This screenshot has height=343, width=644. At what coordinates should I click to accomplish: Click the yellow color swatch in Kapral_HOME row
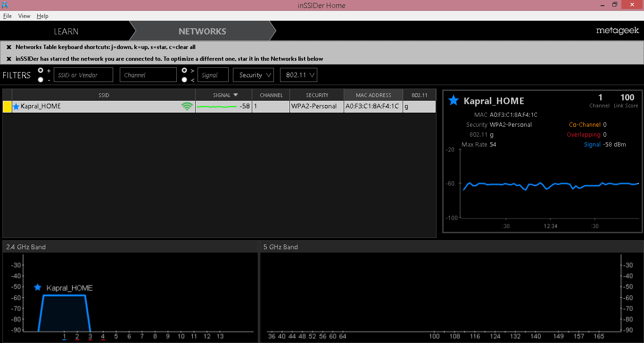[x=8, y=106]
